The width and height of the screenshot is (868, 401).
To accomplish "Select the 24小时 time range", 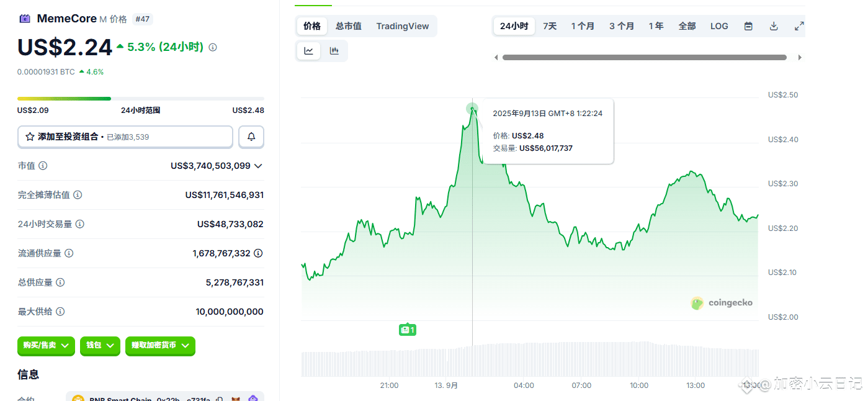I will point(514,26).
